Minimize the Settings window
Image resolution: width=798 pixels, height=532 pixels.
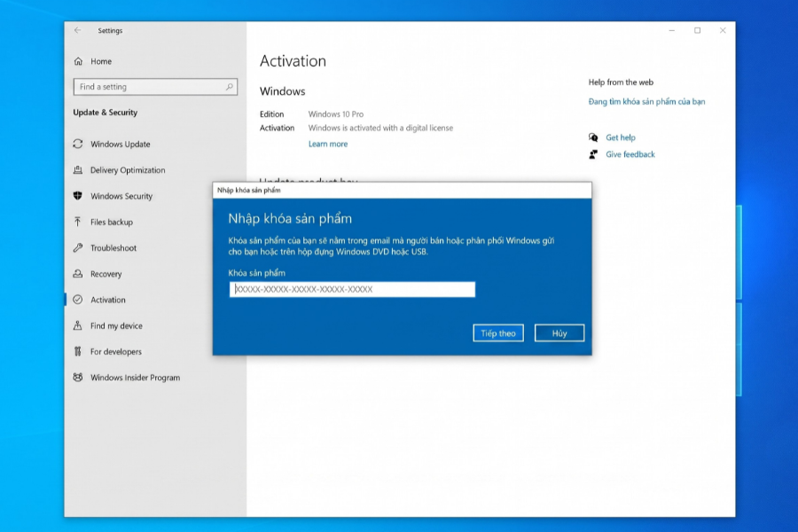(672, 30)
